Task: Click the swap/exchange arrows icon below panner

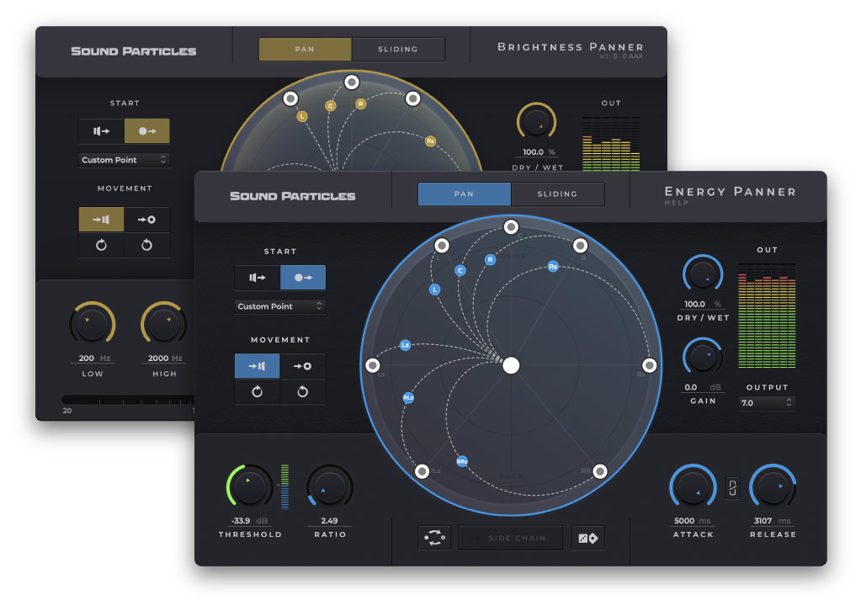Action: pos(434,538)
